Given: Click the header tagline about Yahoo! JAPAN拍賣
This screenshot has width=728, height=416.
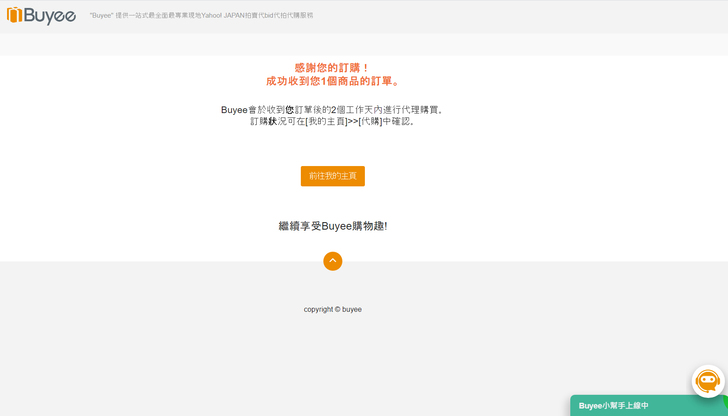Looking at the screenshot, I should 202,15.
